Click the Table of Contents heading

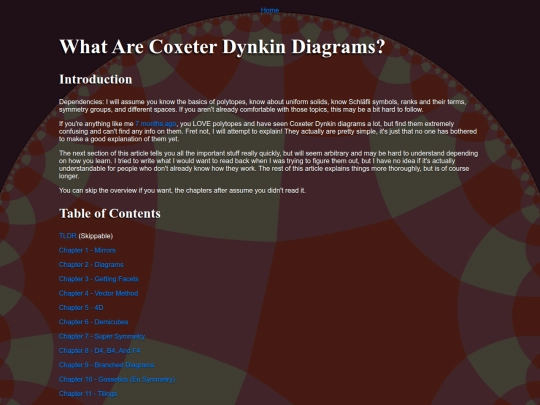click(x=110, y=214)
